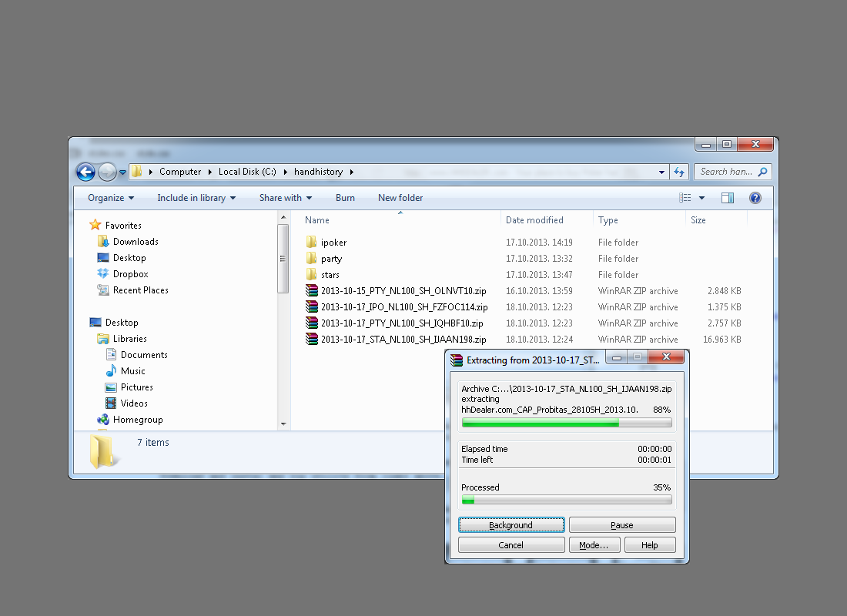Select the 2013-10-15_PTY_NL100_SH_OLNVT10.zip archive

403,291
